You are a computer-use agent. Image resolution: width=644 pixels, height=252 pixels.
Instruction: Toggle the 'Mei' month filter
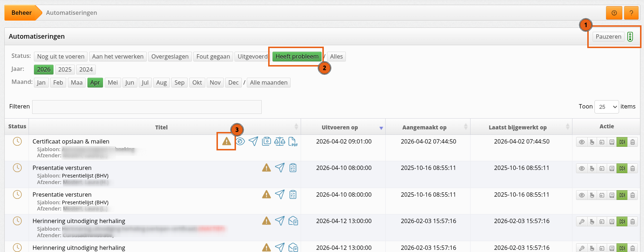coord(113,82)
